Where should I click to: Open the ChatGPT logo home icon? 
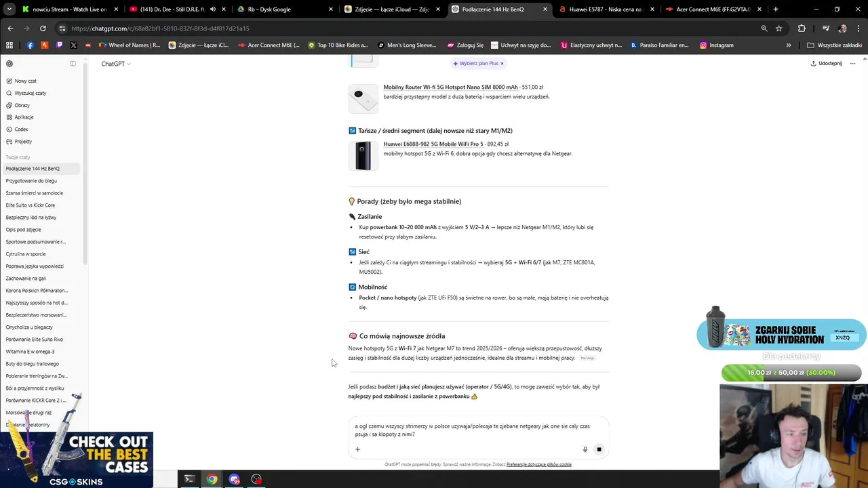pos(9,64)
